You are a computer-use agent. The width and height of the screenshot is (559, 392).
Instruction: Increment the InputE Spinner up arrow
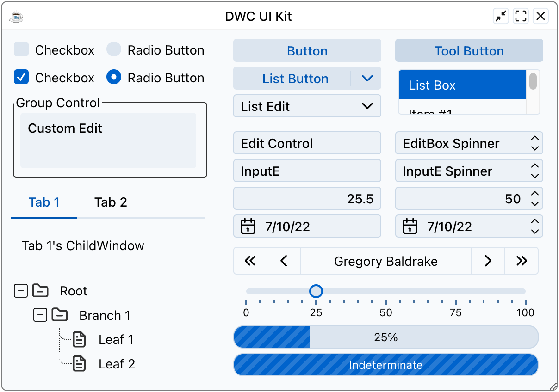coord(535,166)
